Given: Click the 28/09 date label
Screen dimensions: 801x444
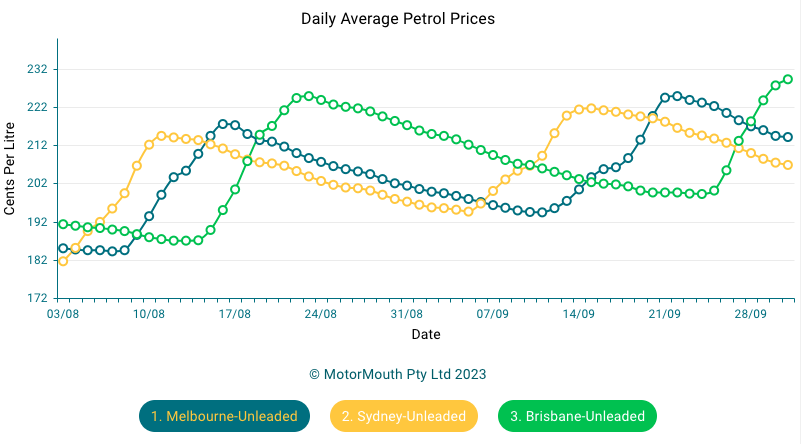Looking at the screenshot, I should [750, 314].
